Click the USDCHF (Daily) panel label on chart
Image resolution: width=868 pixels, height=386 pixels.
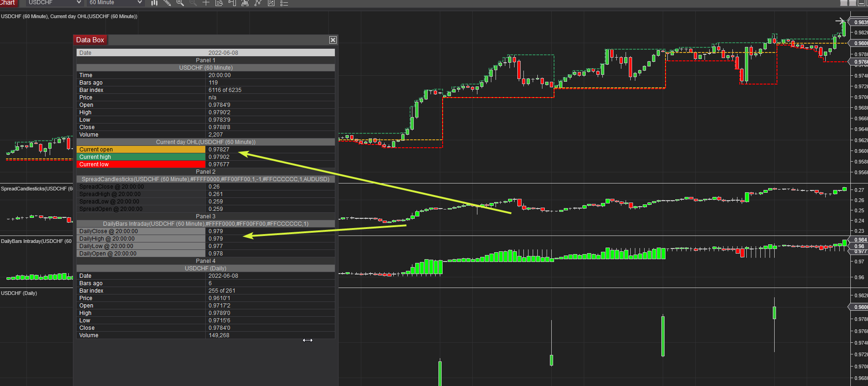[19, 293]
